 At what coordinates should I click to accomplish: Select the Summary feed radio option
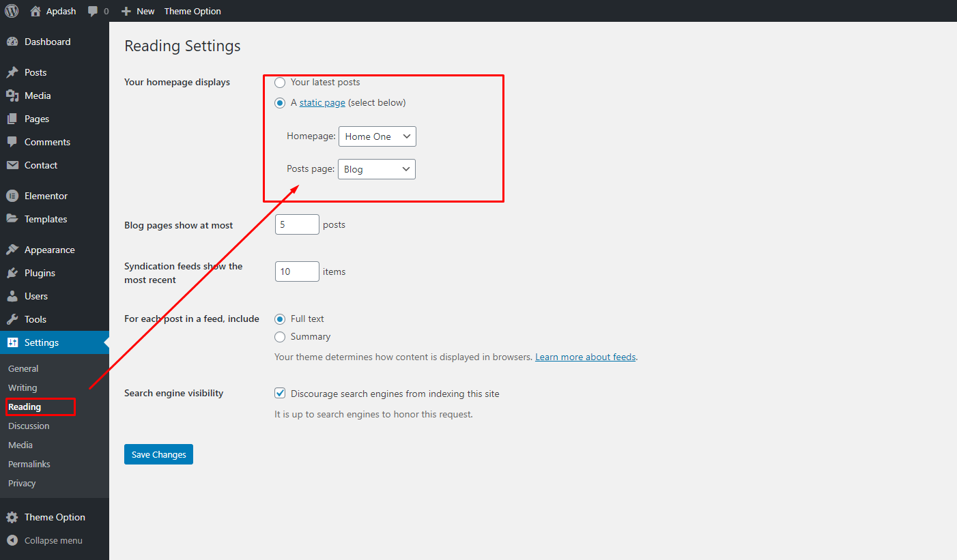click(280, 337)
